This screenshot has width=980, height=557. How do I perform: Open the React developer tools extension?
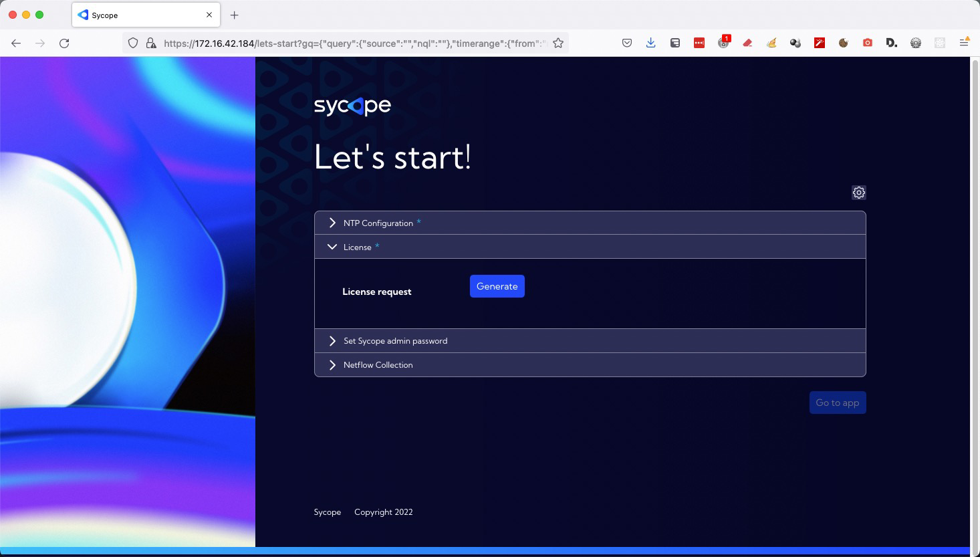[x=940, y=43]
